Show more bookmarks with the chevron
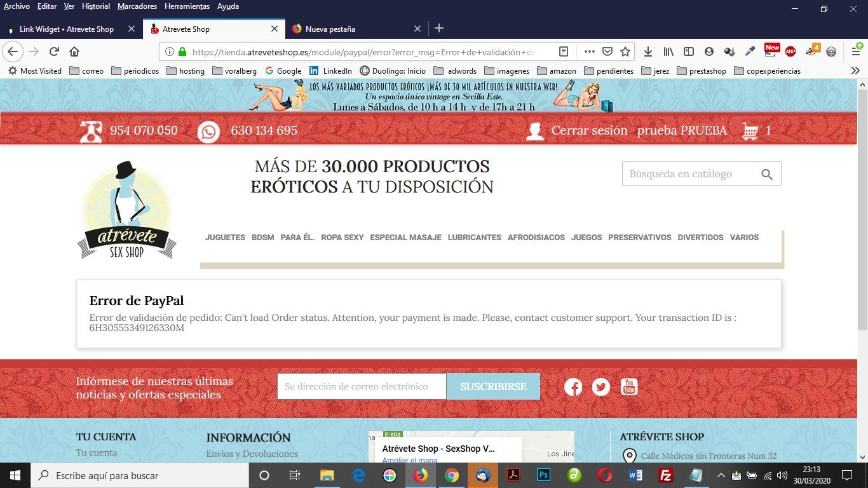Image resolution: width=868 pixels, height=488 pixels. pos(855,71)
